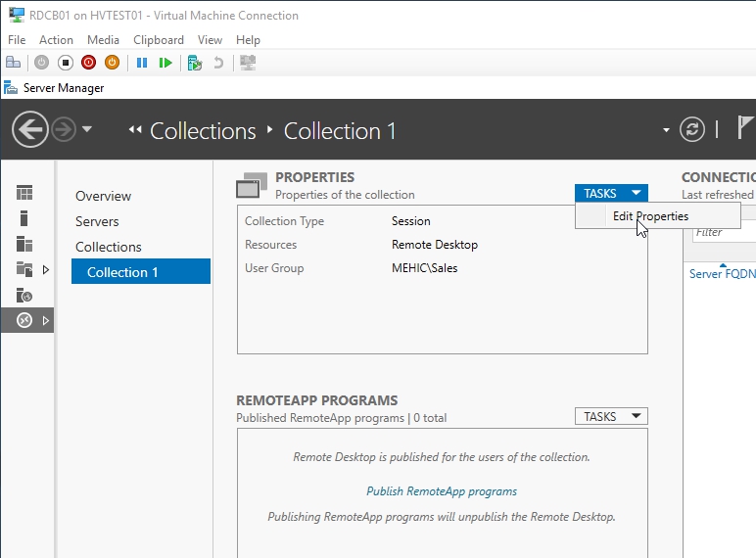
Task: Open the Clipboard menu
Action: tap(159, 40)
